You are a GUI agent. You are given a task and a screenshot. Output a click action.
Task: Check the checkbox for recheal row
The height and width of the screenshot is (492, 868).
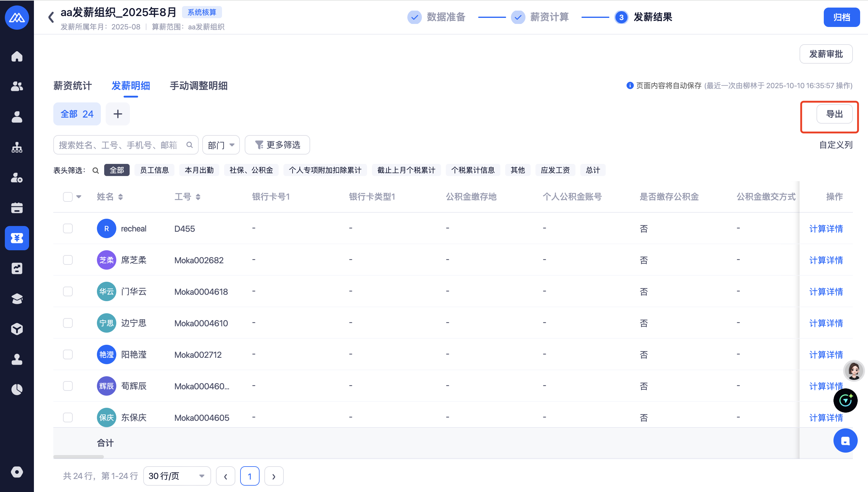point(68,228)
